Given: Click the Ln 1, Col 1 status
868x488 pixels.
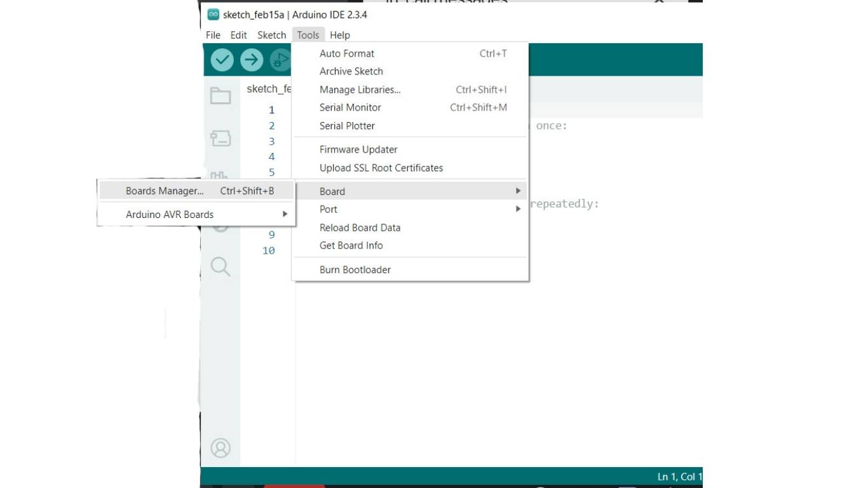Looking at the screenshot, I should 679,477.
